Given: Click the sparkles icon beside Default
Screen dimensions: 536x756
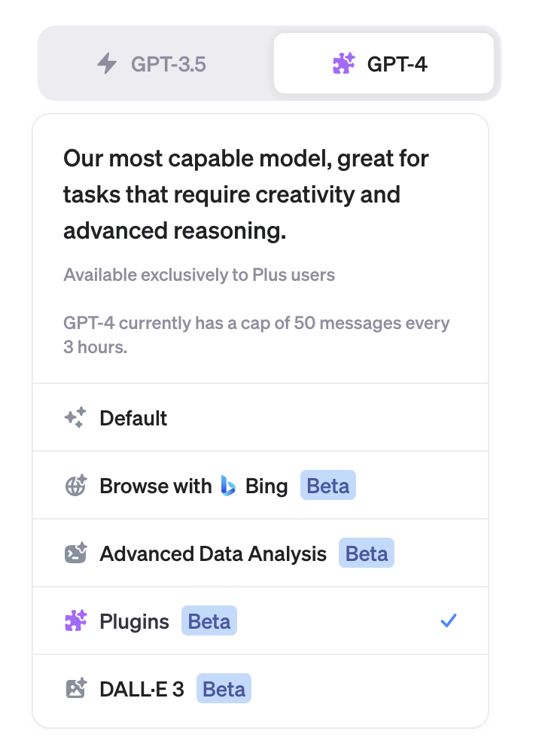Looking at the screenshot, I should (x=75, y=418).
